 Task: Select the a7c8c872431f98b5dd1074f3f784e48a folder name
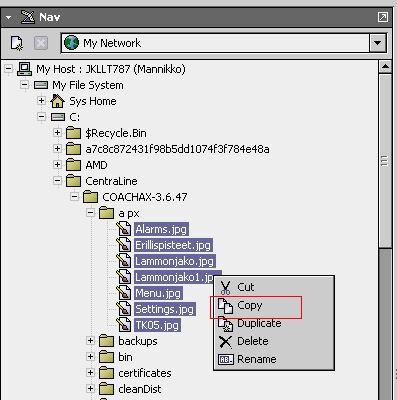(x=177, y=149)
